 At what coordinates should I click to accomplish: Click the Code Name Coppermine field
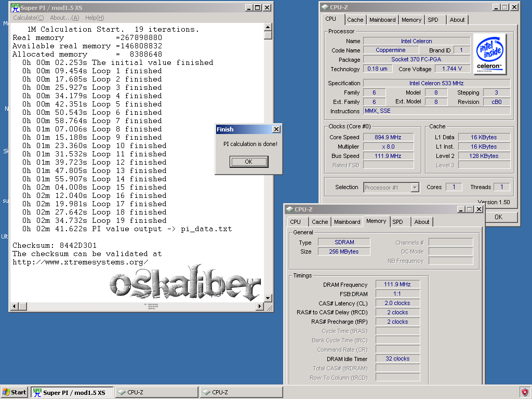(x=391, y=50)
